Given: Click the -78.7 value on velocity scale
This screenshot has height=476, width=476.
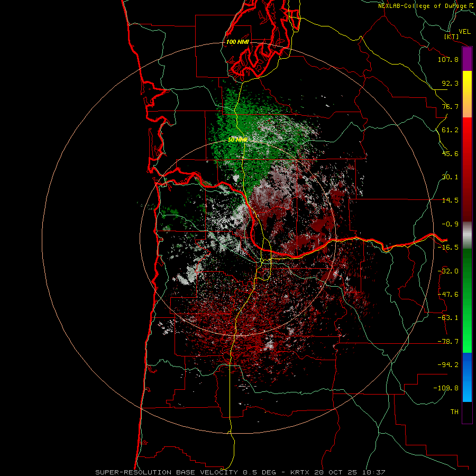Looking at the screenshot, I should coord(448,342).
